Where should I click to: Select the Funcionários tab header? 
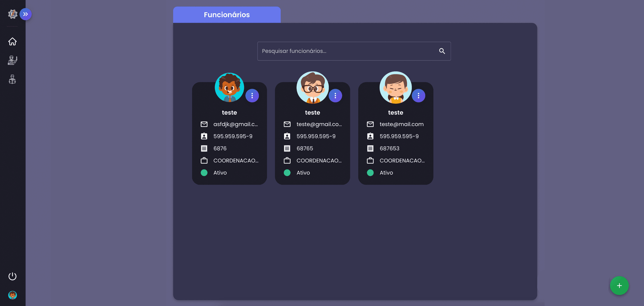[226, 15]
